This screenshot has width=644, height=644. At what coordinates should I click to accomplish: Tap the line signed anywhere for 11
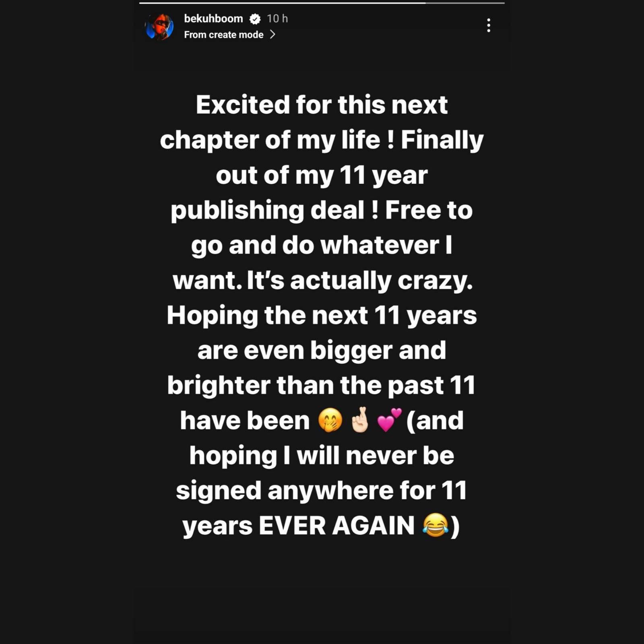click(322, 491)
